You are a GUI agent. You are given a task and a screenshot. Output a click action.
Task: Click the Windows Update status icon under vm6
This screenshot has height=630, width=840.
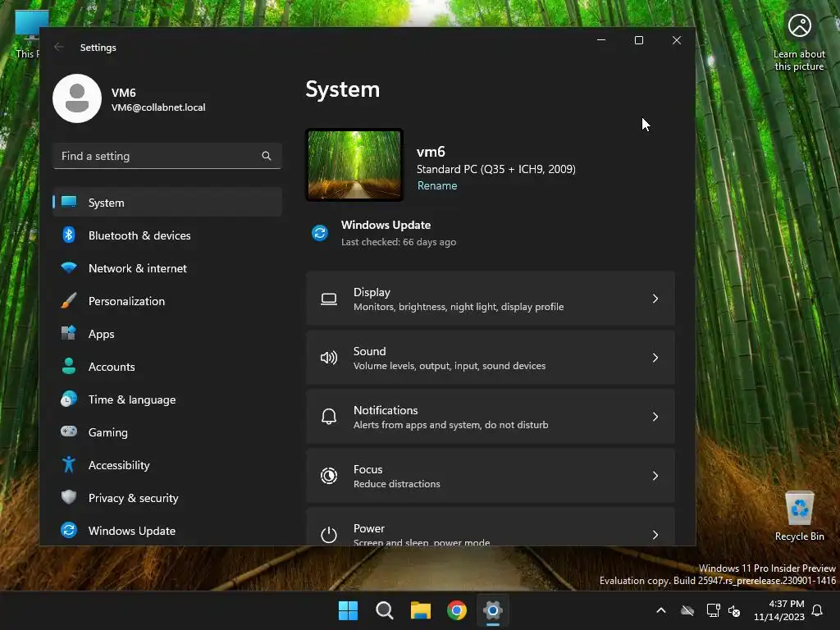point(320,233)
